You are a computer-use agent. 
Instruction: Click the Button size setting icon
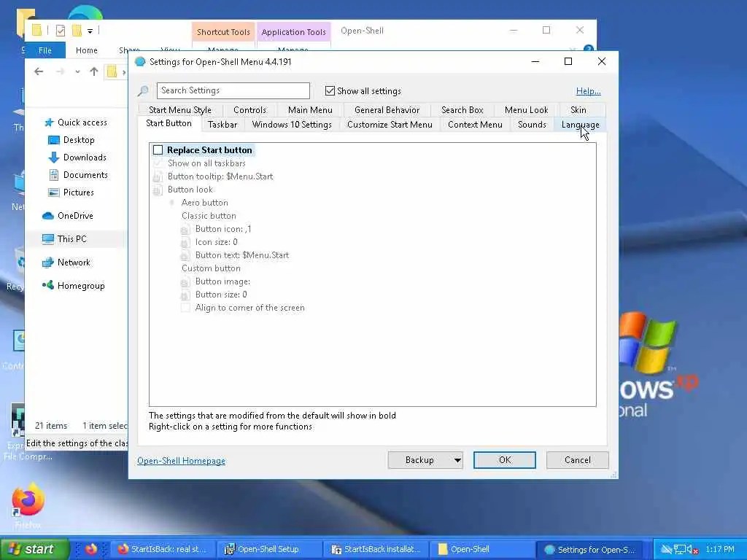(x=185, y=295)
